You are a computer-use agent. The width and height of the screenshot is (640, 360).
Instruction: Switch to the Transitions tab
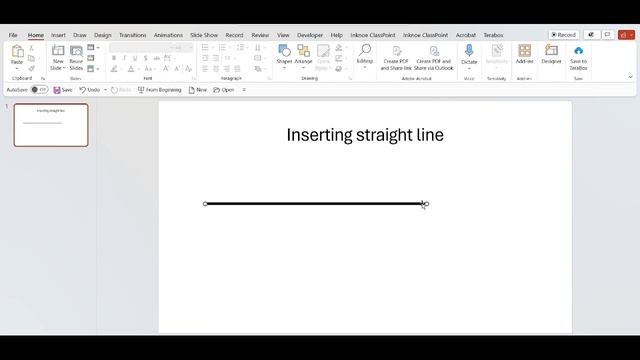[x=133, y=35]
